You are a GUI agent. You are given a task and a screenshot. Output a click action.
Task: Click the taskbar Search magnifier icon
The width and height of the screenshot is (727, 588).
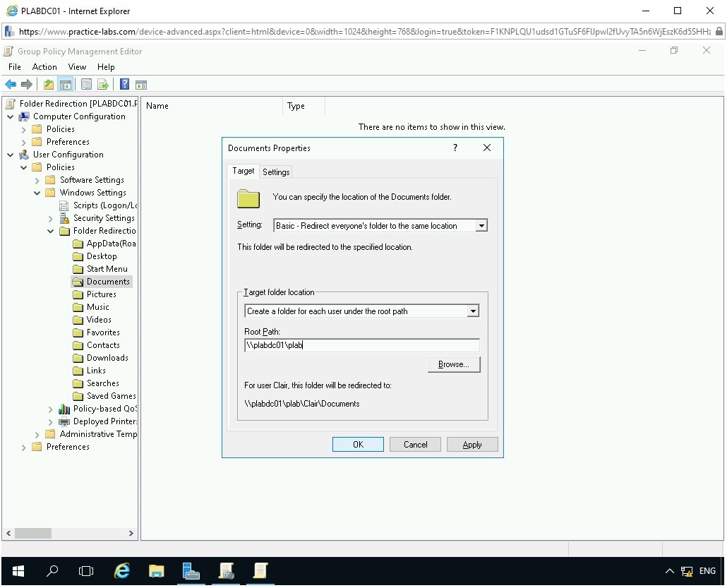[52, 571]
